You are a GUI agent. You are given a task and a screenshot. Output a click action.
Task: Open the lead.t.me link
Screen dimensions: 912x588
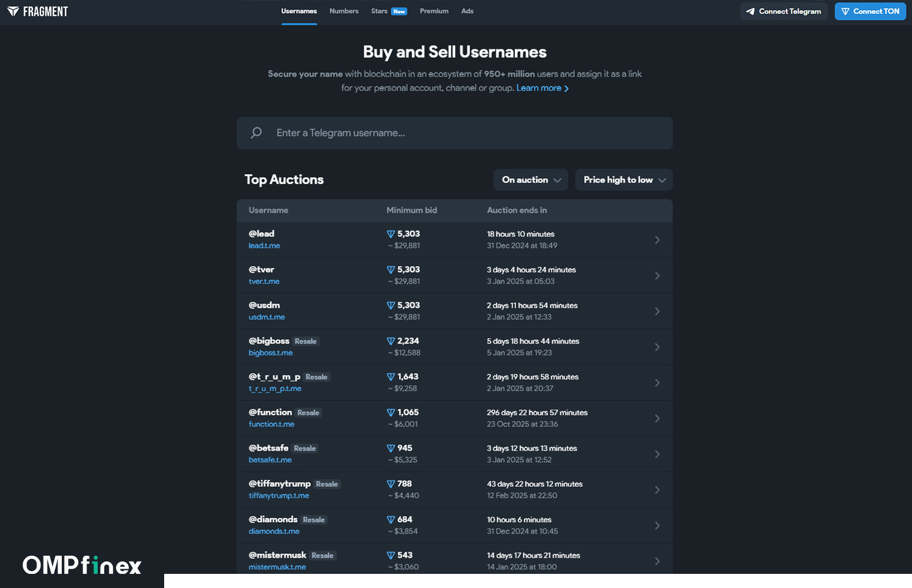pyautogui.click(x=264, y=246)
